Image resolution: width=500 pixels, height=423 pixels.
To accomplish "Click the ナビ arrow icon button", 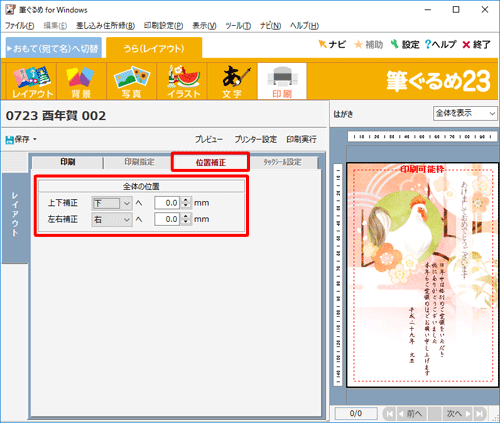I will [x=332, y=44].
